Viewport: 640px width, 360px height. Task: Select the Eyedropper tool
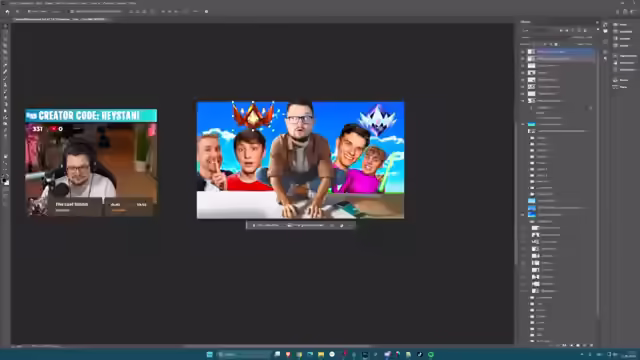click(5, 66)
